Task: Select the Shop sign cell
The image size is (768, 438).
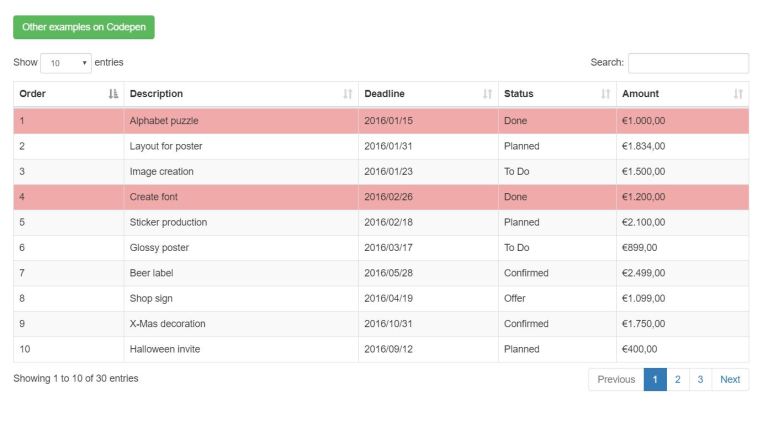Action: tap(241, 298)
